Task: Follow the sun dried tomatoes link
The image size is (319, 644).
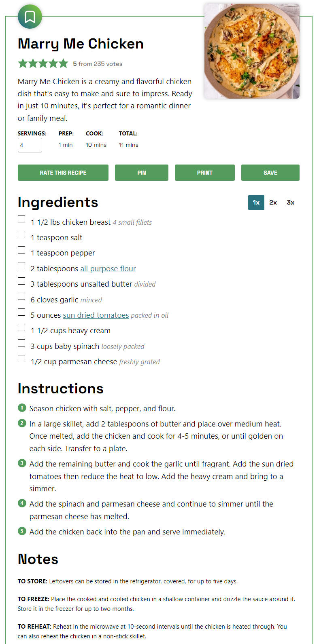Action: click(96, 315)
